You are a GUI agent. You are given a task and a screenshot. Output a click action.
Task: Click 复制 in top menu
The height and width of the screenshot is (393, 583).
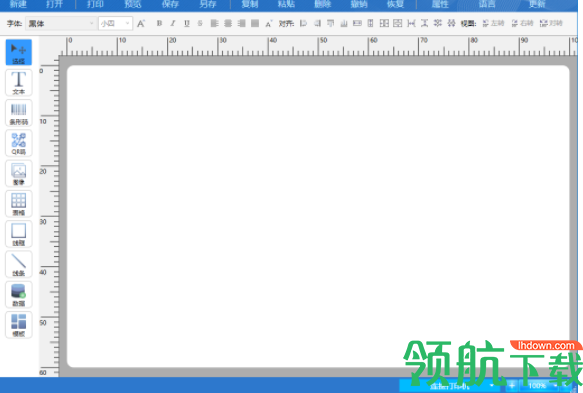[x=249, y=4]
